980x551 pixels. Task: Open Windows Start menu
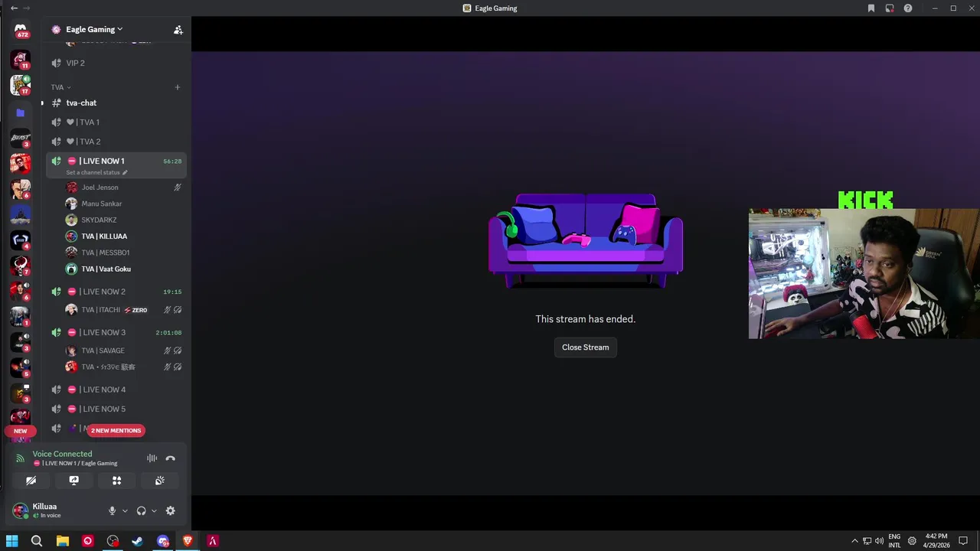[x=11, y=541]
